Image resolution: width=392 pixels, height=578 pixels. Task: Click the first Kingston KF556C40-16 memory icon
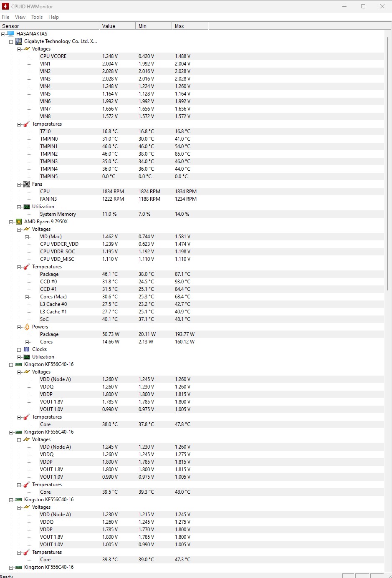point(19,364)
